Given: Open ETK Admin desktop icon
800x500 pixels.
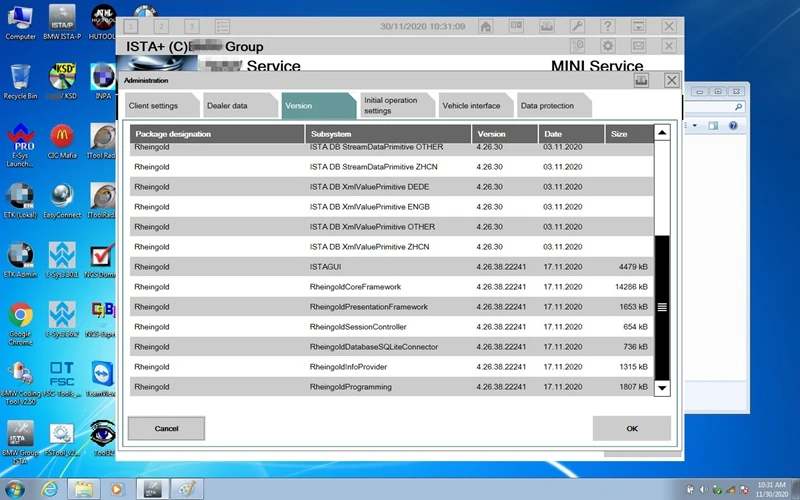Looking at the screenshot, I should click(20, 260).
